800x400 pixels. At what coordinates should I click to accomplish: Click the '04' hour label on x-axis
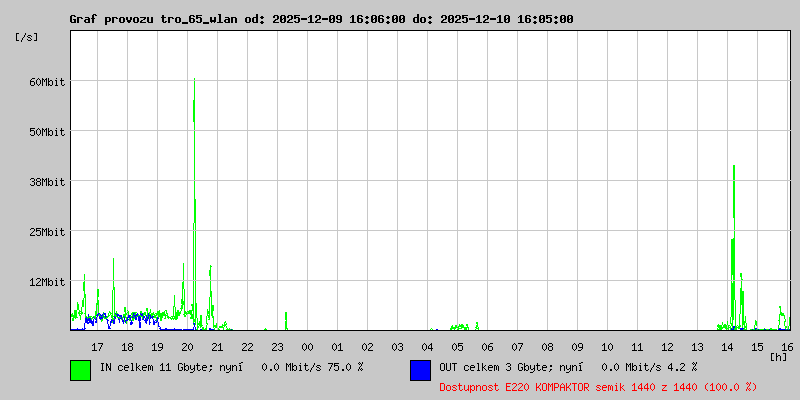point(427,347)
